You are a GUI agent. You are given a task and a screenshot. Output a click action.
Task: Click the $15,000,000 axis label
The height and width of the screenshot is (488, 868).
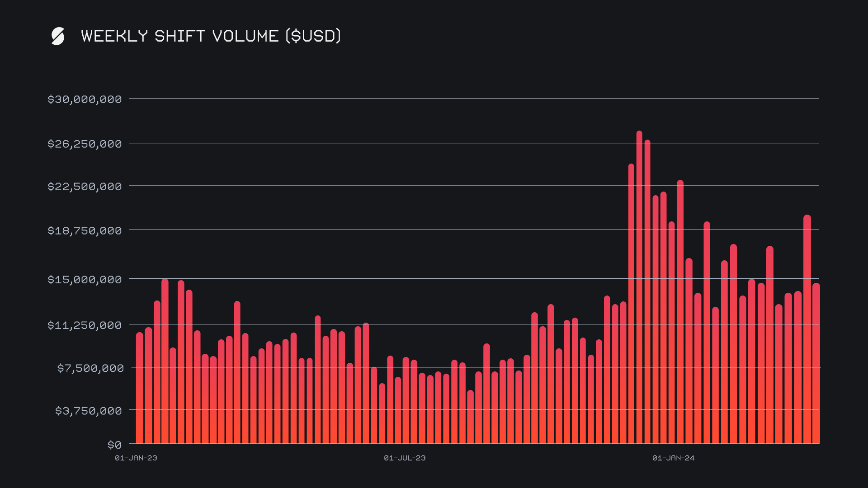tap(85, 280)
